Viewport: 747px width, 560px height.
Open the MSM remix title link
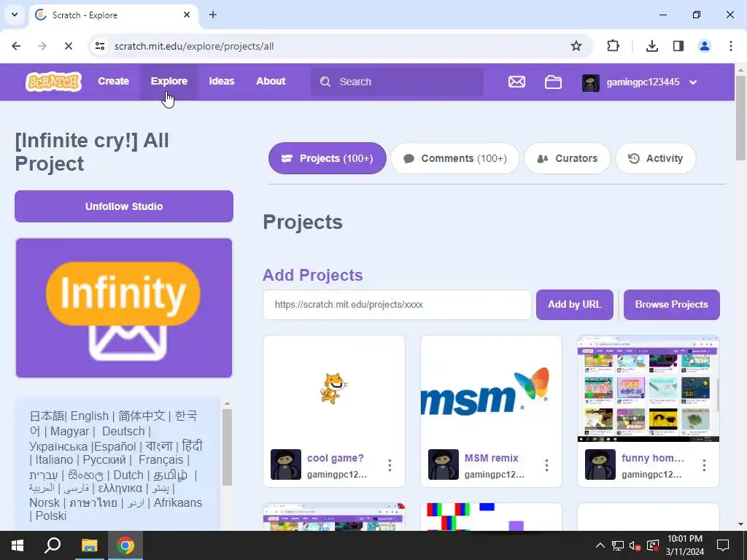[x=491, y=458]
